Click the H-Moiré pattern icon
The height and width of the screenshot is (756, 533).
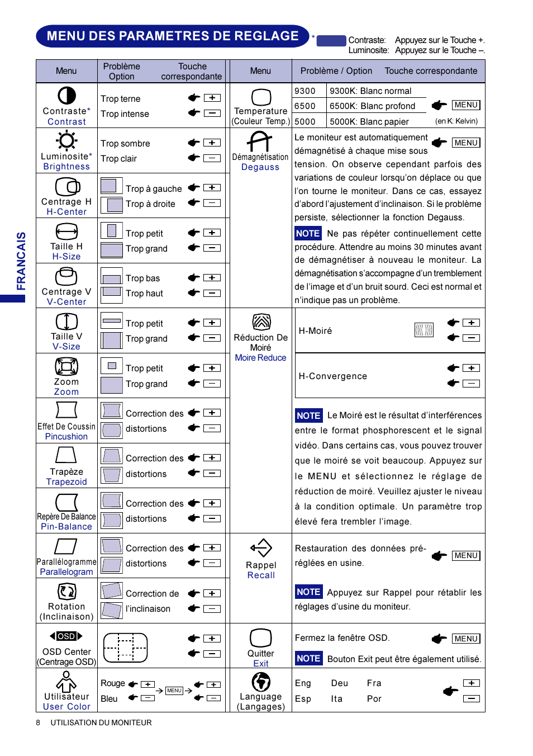click(x=424, y=330)
